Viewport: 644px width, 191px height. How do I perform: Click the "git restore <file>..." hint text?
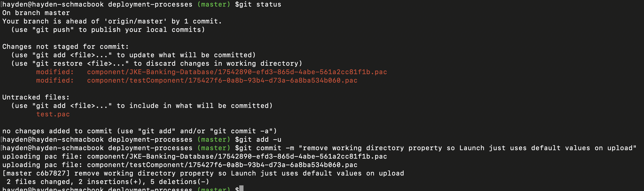tap(82, 63)
